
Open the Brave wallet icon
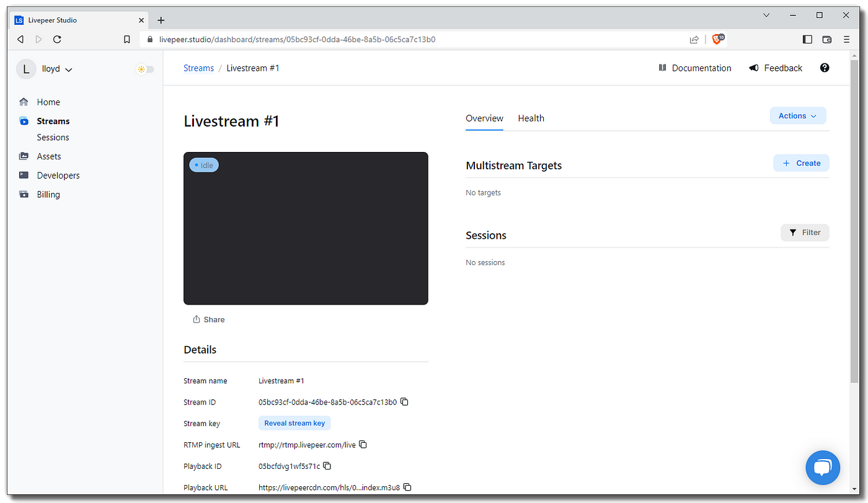point(826,39)
